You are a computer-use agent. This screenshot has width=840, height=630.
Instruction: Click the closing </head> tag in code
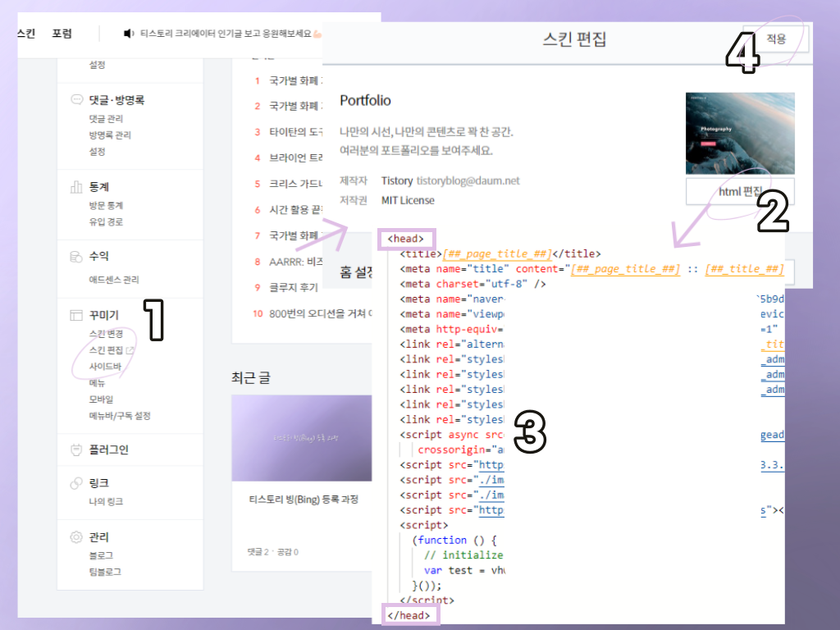point(409,615)
